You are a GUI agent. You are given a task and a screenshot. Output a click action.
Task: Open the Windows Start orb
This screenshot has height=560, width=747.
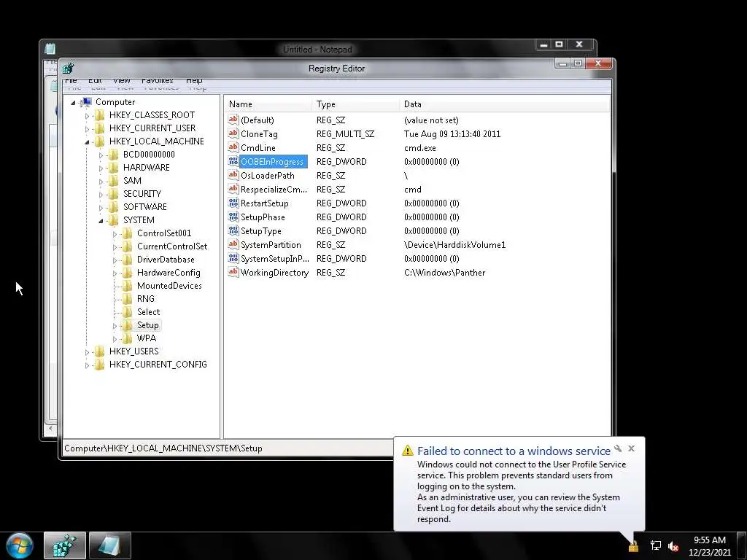pyautogui.click(x=20, y=545)
